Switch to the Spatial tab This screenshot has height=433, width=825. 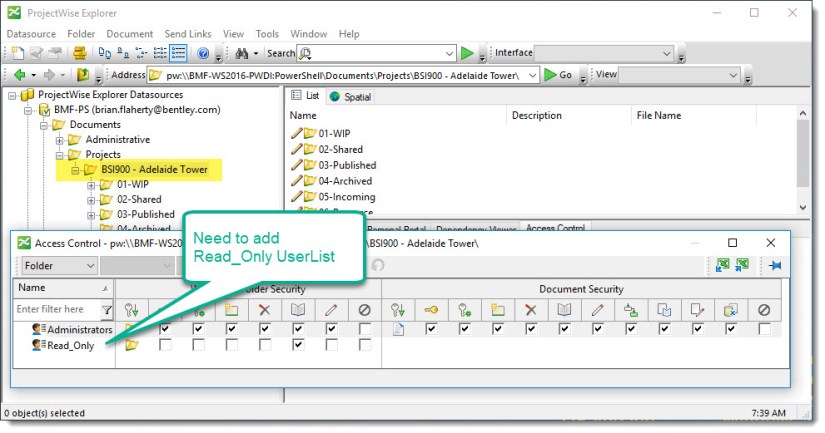pos(350,97)
